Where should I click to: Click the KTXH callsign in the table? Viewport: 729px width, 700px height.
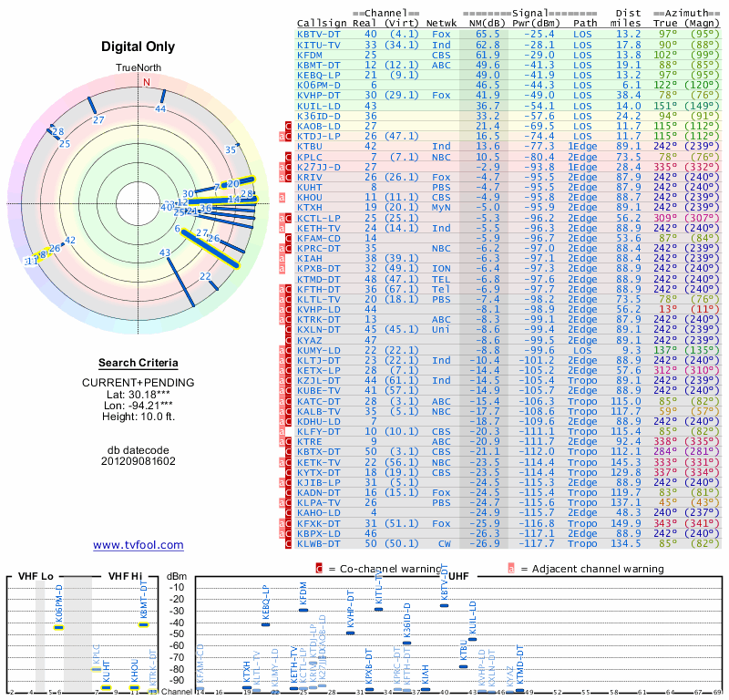coord(309,208)
